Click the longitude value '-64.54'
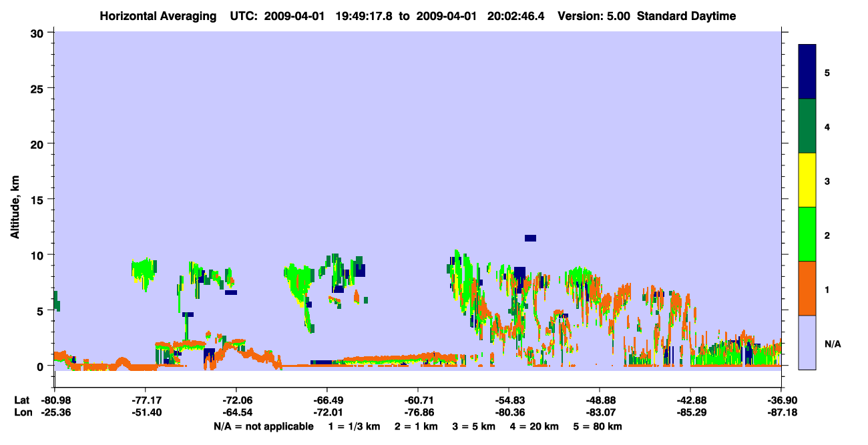Screen dimensions: 868x445 coord(236,413)
